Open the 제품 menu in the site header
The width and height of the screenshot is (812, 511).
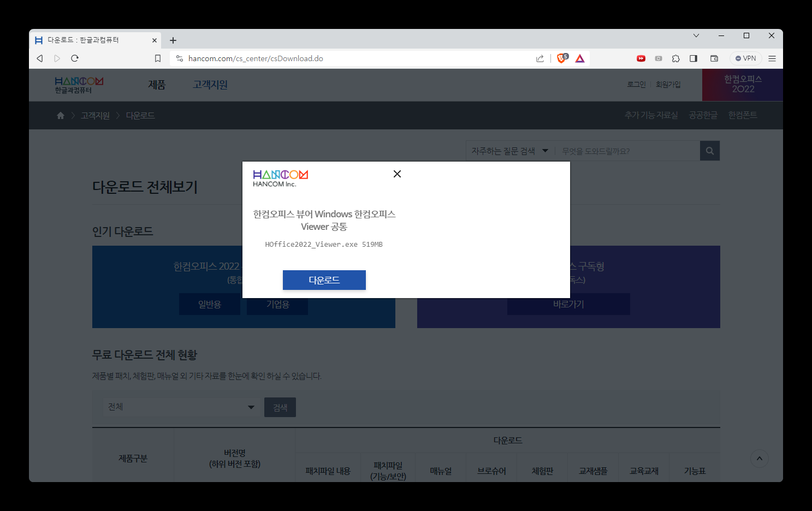click(157, 85)
